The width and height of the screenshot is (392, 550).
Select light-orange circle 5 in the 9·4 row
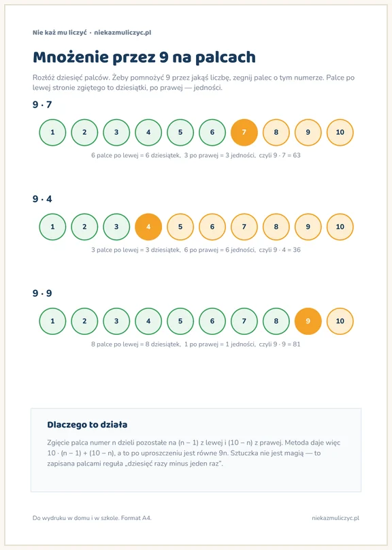coord(180,227)
